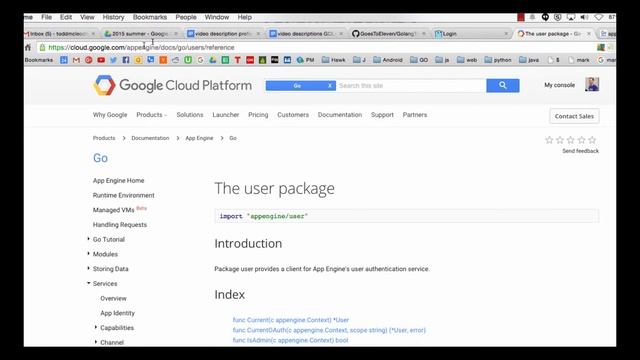The height and width of the screenshot is (360, 640).
Task: Open the user profile avatar
Action: click(592, 84)
